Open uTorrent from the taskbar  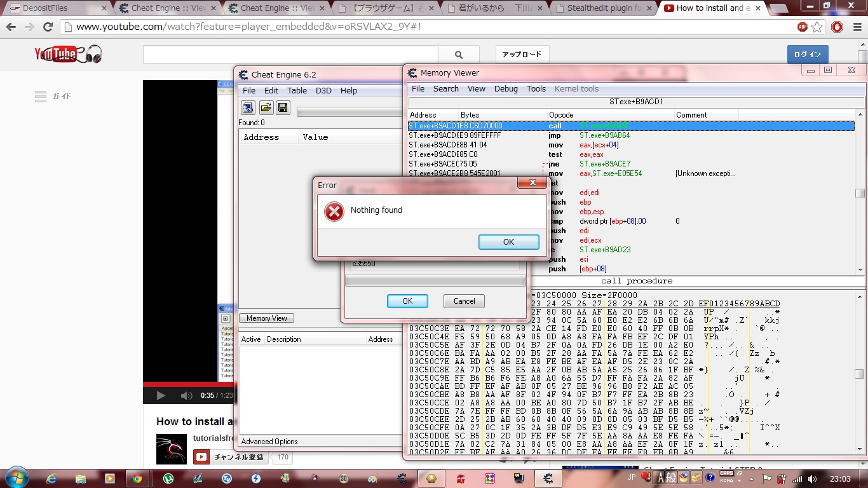pyautogui.click(x=168, y=478)
